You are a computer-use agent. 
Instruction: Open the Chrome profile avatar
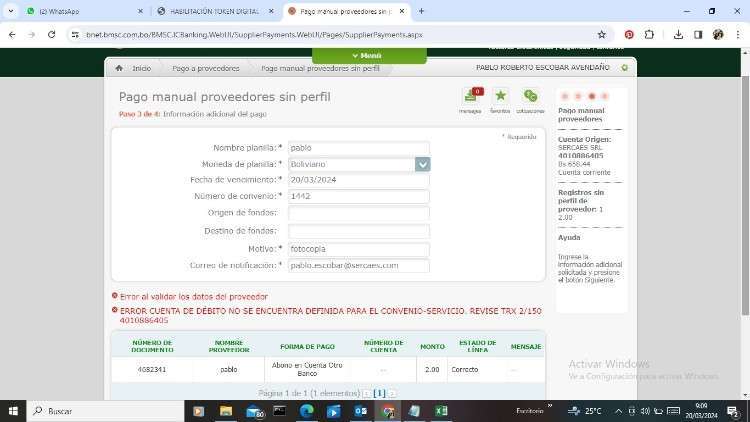tap(718, 34)
